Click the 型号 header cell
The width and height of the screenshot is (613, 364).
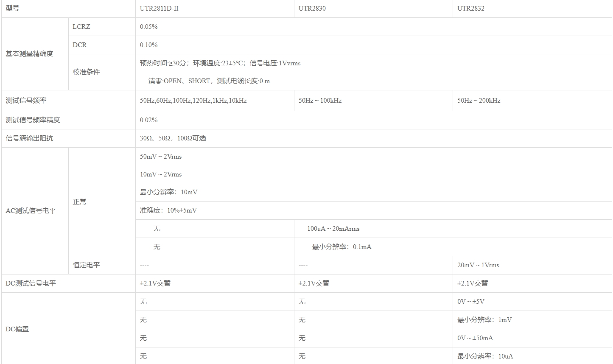click(x=68, y=8)
